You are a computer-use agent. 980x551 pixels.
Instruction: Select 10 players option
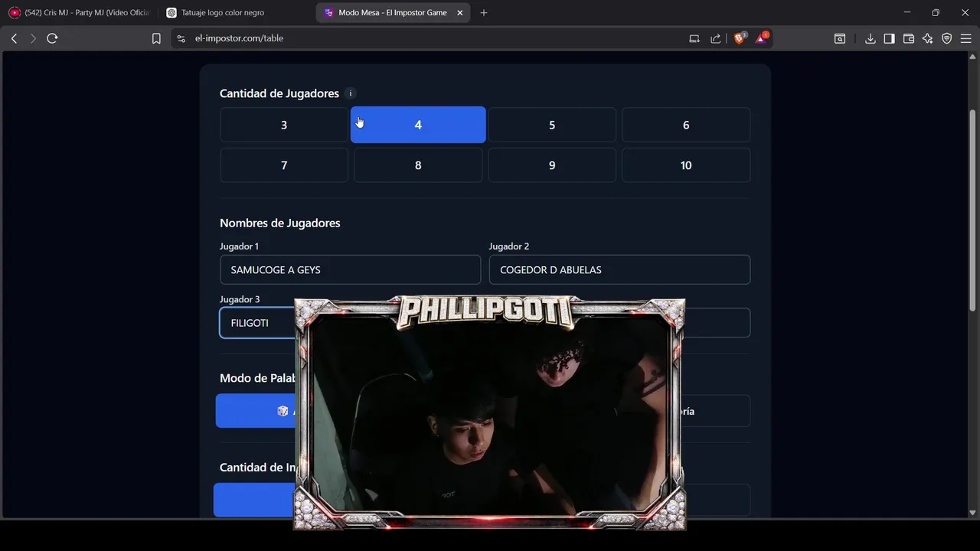[x=686, y=165]
